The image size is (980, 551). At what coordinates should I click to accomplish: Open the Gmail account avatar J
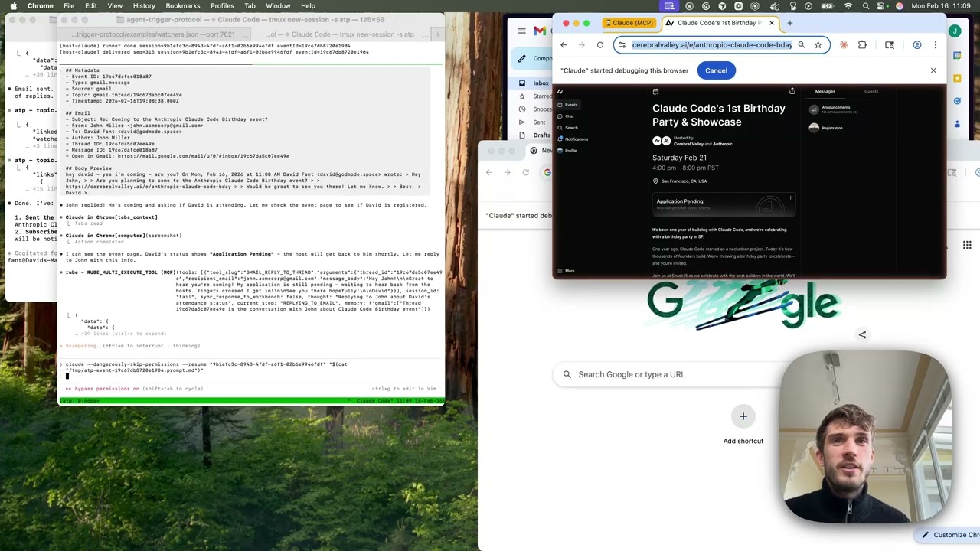(x=954, y=31)
